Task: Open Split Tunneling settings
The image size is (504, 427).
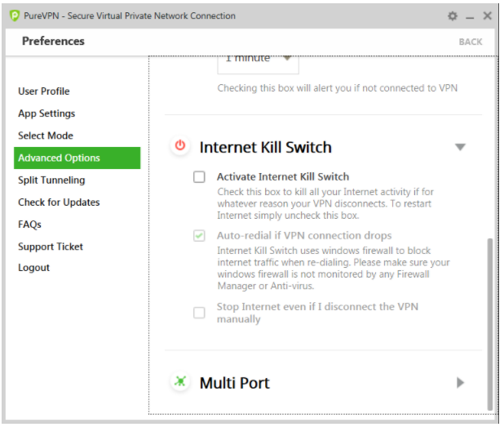Action: (51, 180)
